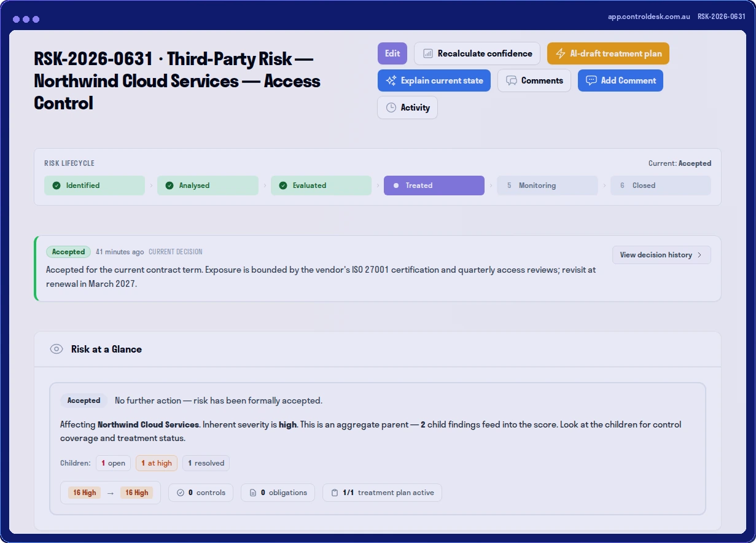
Task: Click the chat icon in Add Comment
Action: [x=591, y=80]
